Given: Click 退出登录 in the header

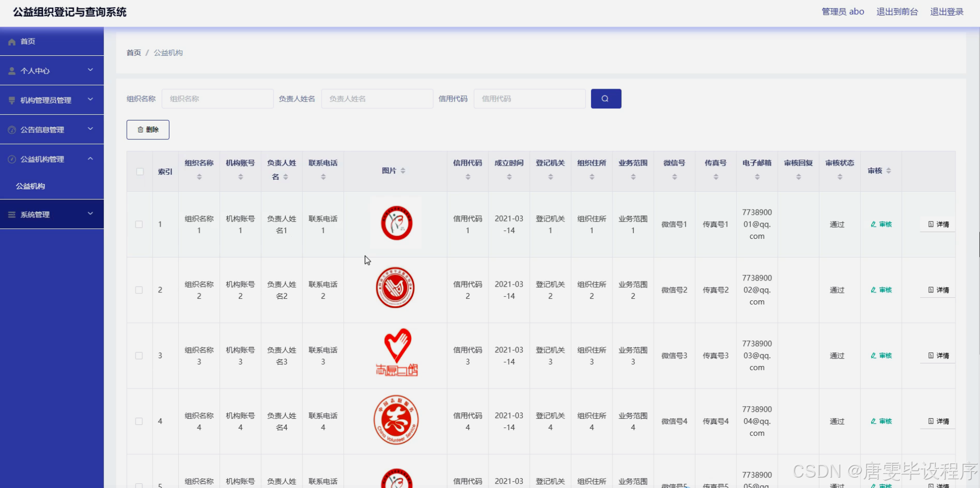Looking at the screenshot, I should pos(947,11).
